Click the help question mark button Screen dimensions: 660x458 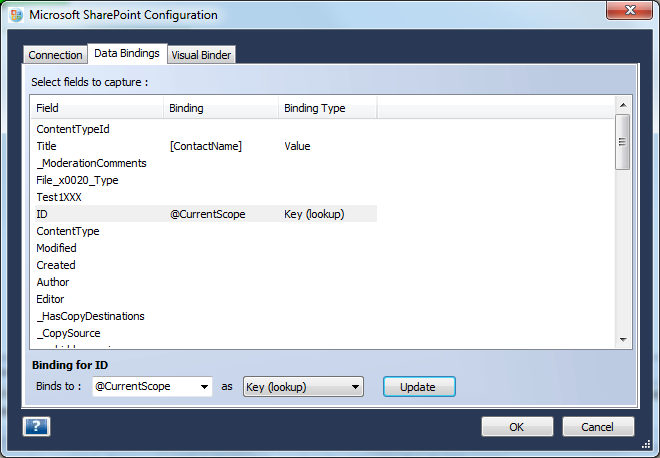tap(36, 426)
